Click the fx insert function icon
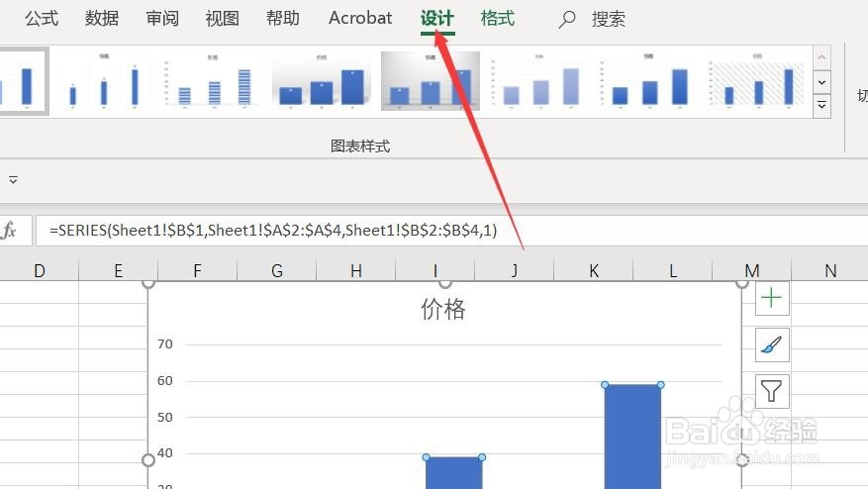The height and width of the screenshot is (489, 868). tap(10, 230)
